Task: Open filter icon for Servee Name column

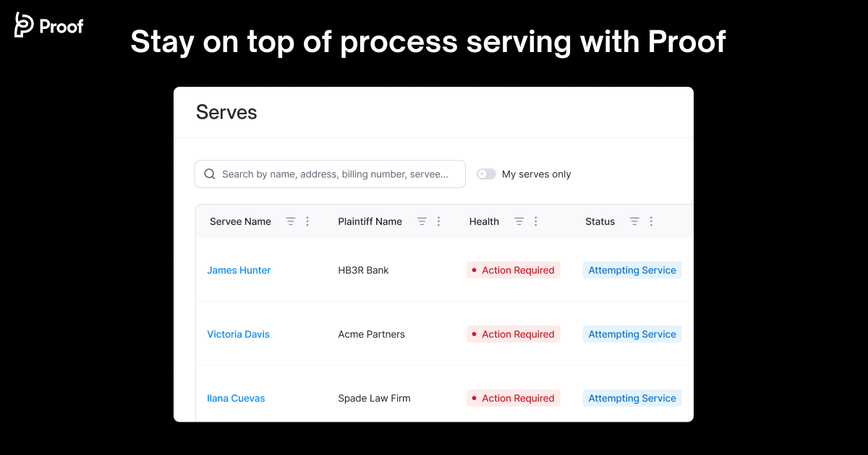Action: point(291,221)
